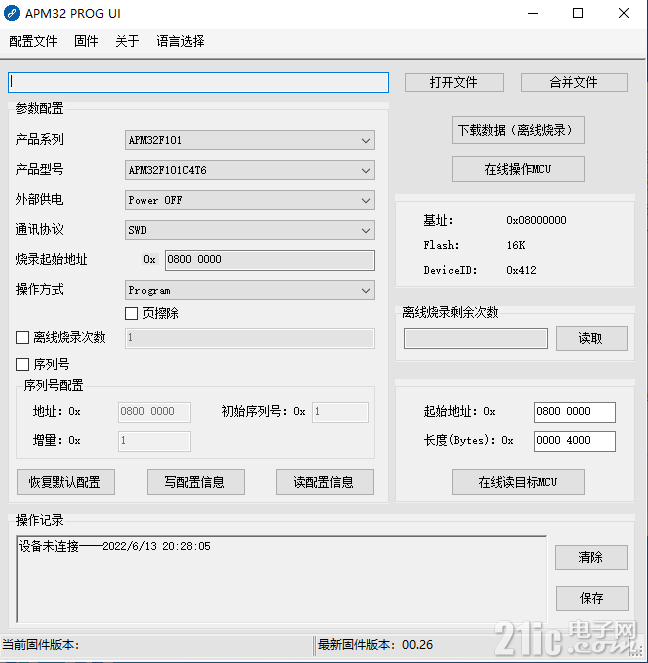Click the 最新固件版本: 00.26 status text
Image resolution: width=648 pixels, height=663 pixels.
[x=375, y=645]
